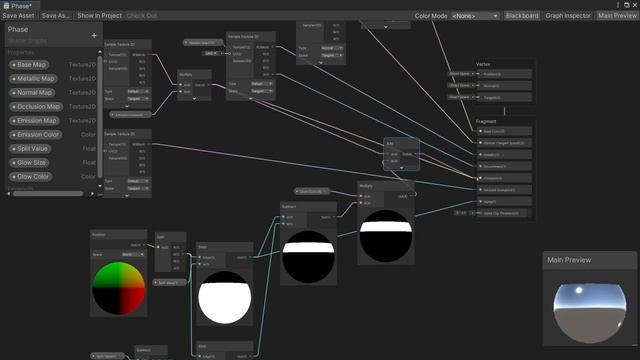The image size is (640, 360).
Task: Open Space dropdown on Metallic Sample Texture node
Action: tap(262, 91)
